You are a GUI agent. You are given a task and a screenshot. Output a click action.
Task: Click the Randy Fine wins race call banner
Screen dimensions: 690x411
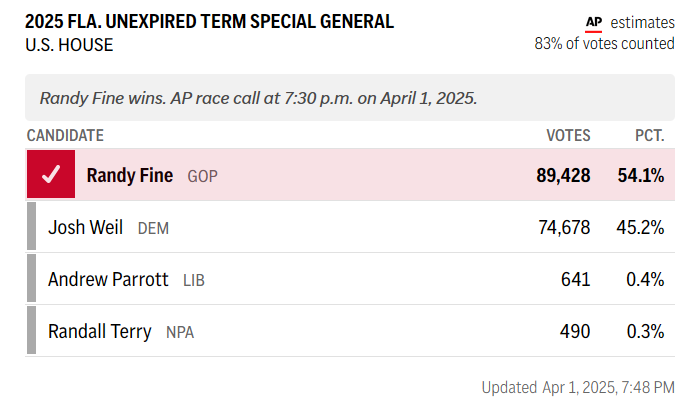point(350,98)
